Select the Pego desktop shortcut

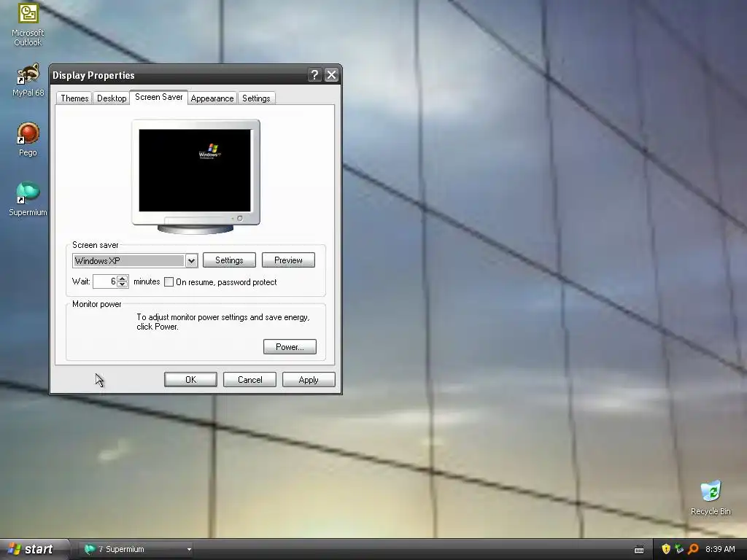pos(28,139)
